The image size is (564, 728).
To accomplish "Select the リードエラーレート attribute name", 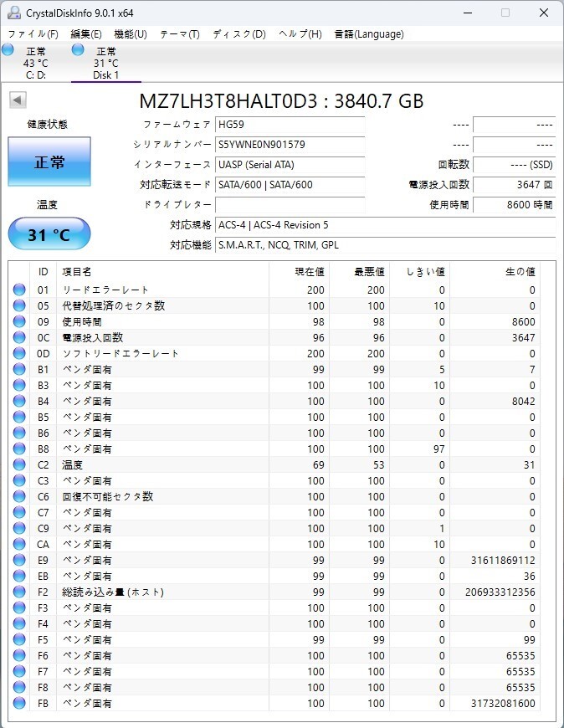I will [x=105, y=290].
